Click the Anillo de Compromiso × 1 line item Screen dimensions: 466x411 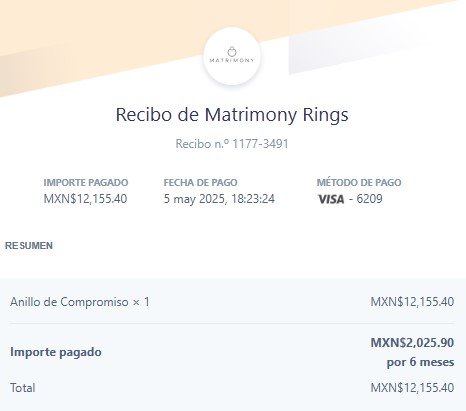pyautogui.click(x=80, y=302)
